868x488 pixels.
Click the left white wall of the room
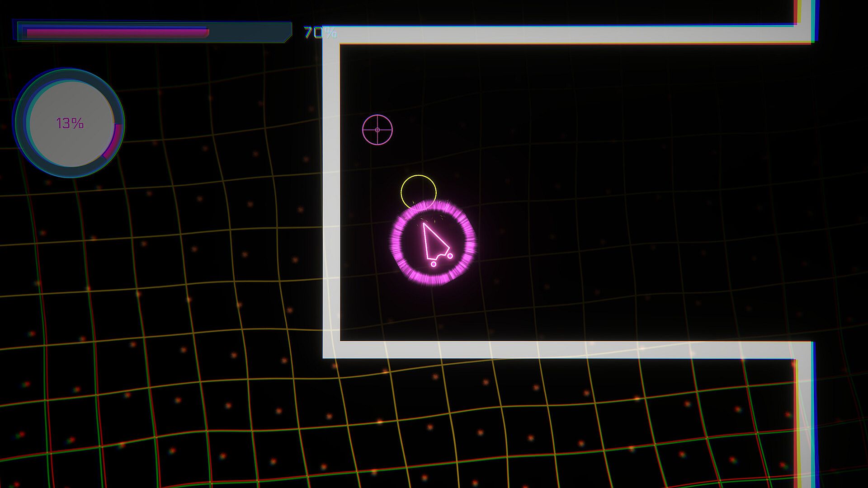[x=331, y=190]
